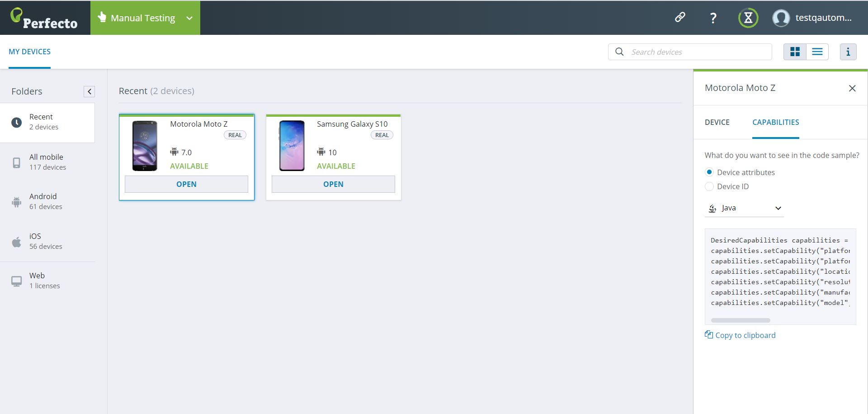Click AVAILABLE status on Motorola card
Image resolution: width=868 pixels, height=414 pixels.
[189, 166]
